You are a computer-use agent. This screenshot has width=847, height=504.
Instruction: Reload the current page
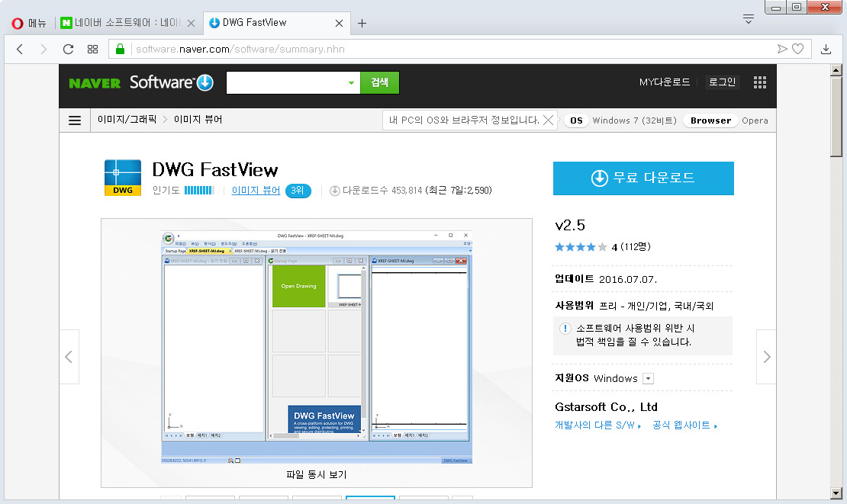click(68, 49)
